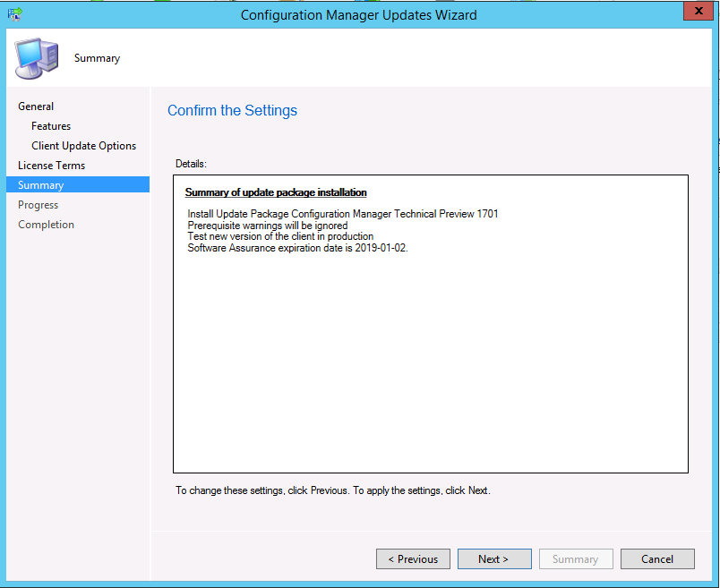Image resolution: width=720 pixels, height=588 pixels.
Task: Open the Features wizard step
Action: tap(51, 126)
